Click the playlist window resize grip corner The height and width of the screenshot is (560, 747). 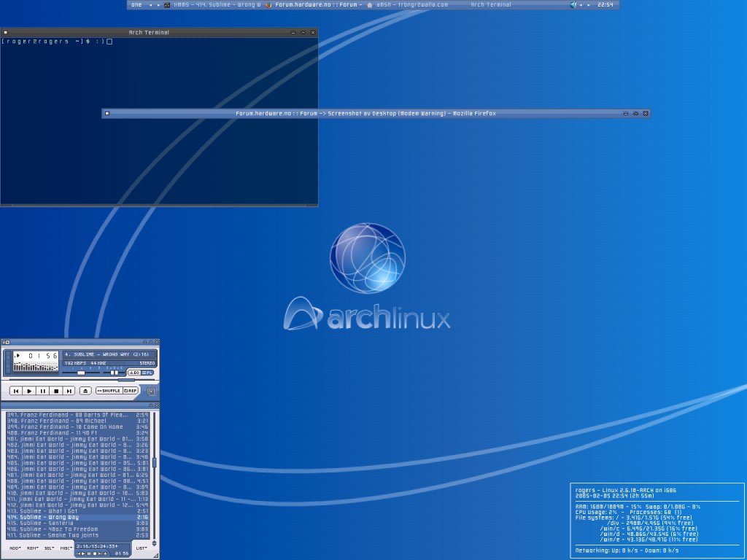(156, 556)
